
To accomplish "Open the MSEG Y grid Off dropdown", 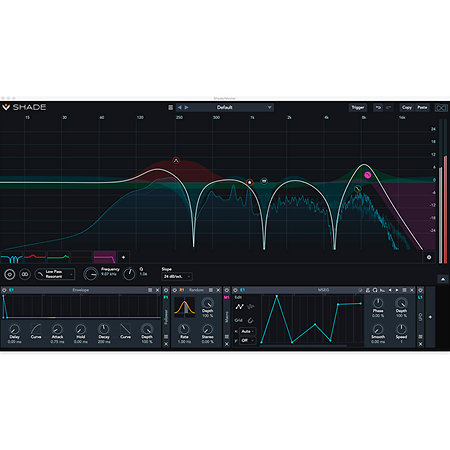I will point(248,340).
